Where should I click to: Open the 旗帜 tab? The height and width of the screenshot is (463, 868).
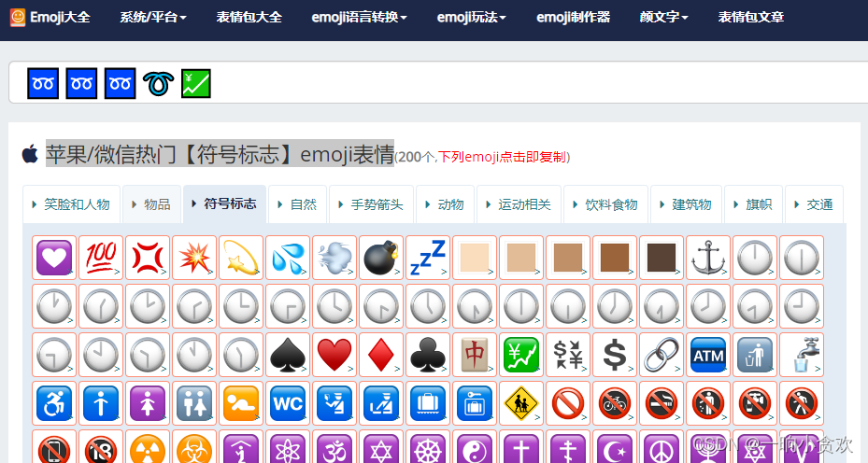[753, 204]
